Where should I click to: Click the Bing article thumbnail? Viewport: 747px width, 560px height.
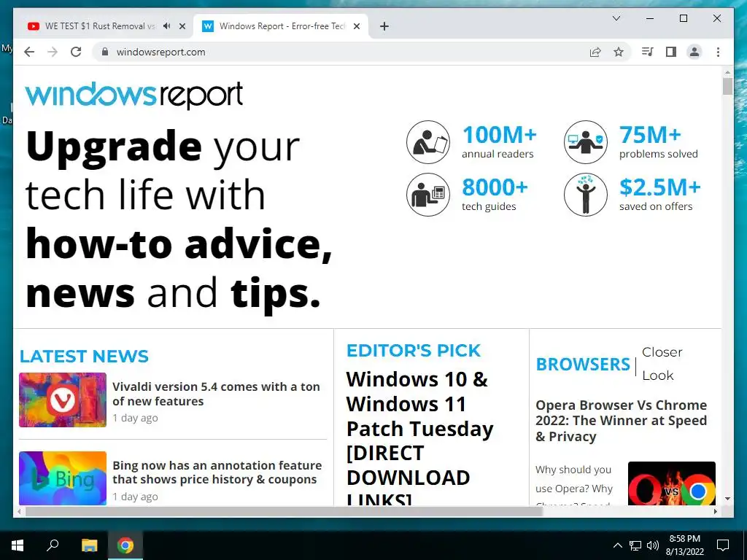[x=63, y=478]
